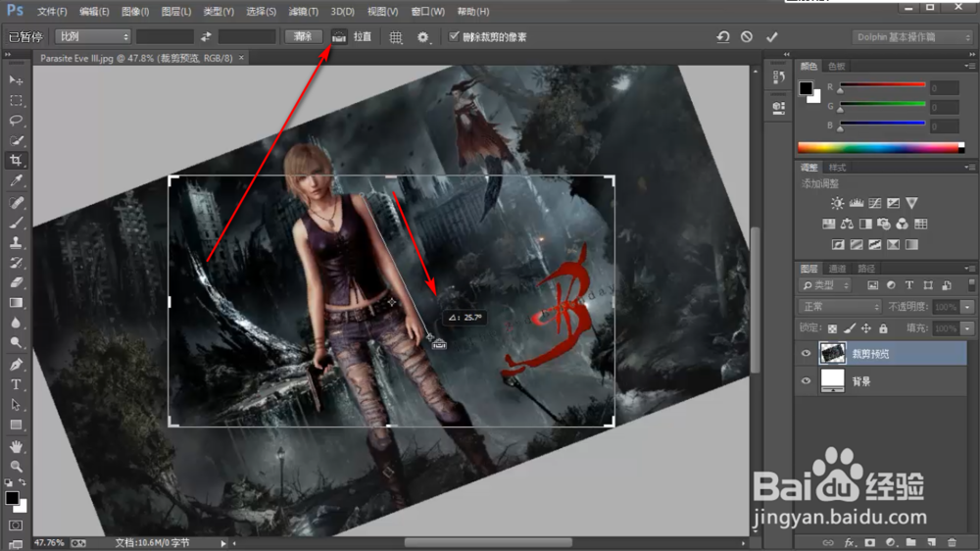Toggle lock image pixels brush icon

[x=850, y=327]
